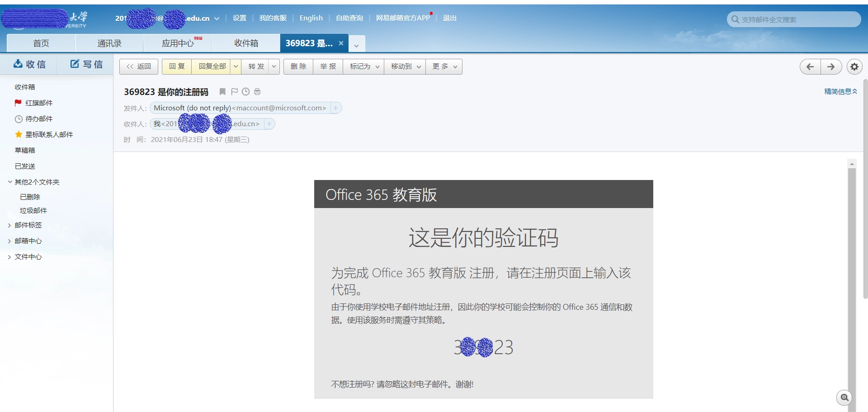The width and height of the screenshot is (868, 412).
Task: Collapse the 其他2个文件夹 folder group
Action: coord(9,182)
